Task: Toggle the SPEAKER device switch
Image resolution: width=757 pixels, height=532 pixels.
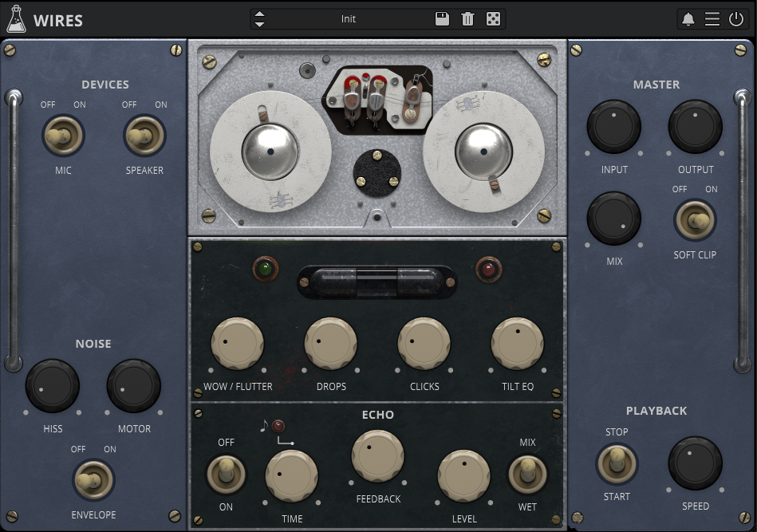Action: pyautogui.click(x=144, y=136)
